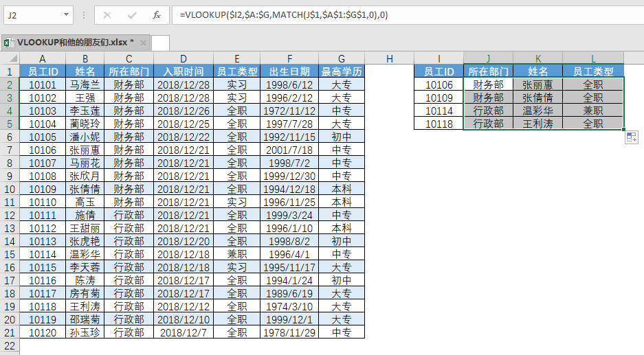Viewport: 644px width, 355px height.
Task: Click the Name Box showing J2
Action: [31, 14]
